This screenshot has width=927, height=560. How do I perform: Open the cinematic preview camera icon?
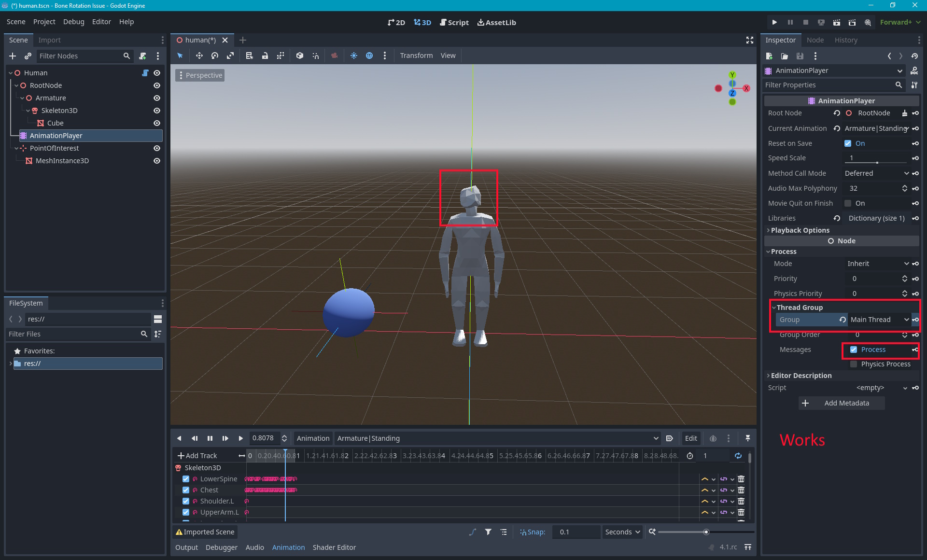[334, 56]
